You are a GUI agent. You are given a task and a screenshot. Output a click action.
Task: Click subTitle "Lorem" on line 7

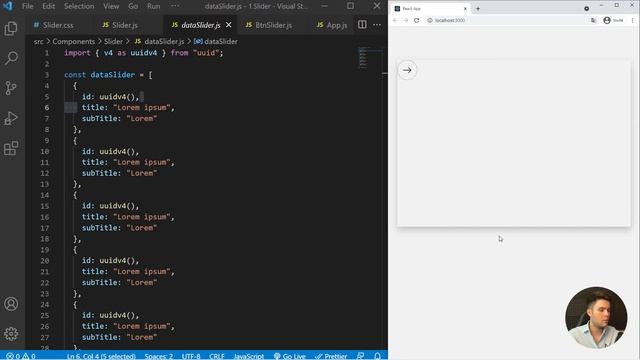point(120,119)
